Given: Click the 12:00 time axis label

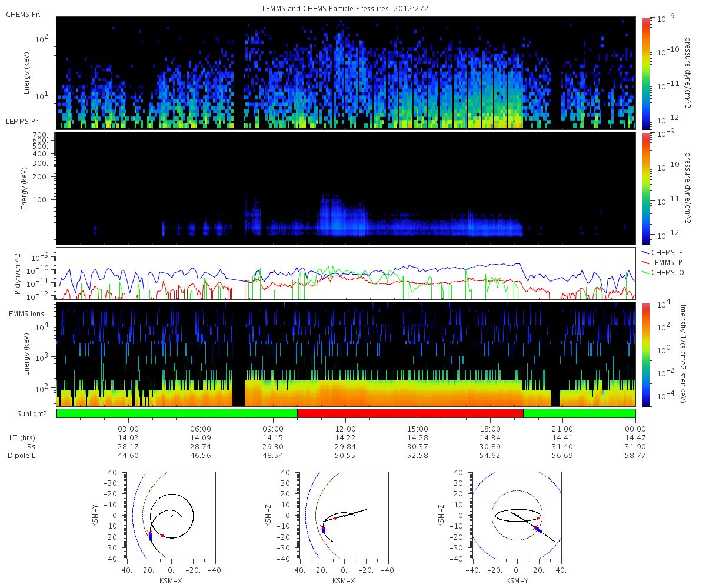Looking at the screenshot, I should tap(345, 429).
